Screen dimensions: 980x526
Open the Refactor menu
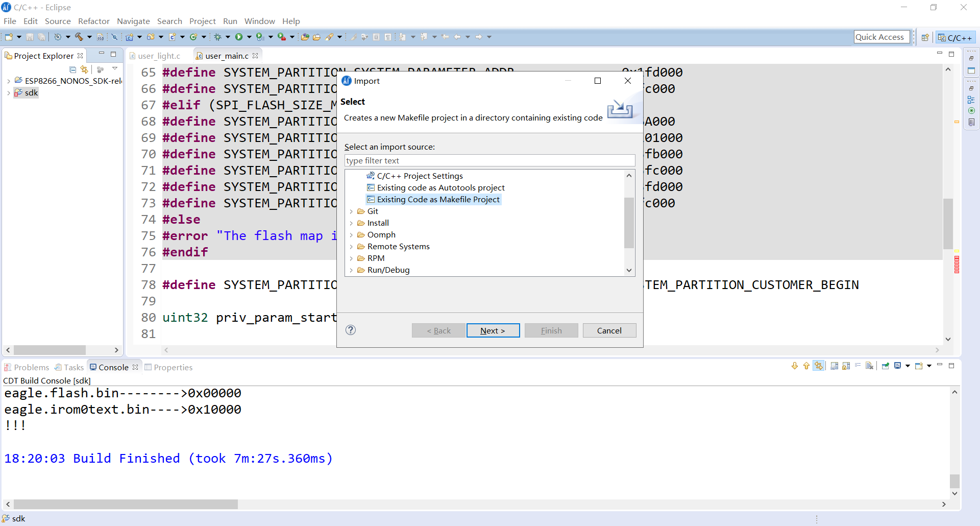pos(93,21)
